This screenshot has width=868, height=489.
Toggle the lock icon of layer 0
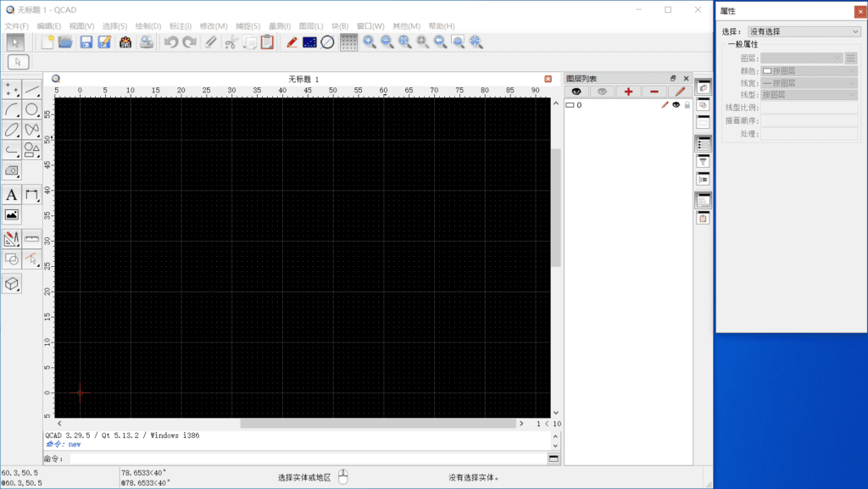point(687,105)
